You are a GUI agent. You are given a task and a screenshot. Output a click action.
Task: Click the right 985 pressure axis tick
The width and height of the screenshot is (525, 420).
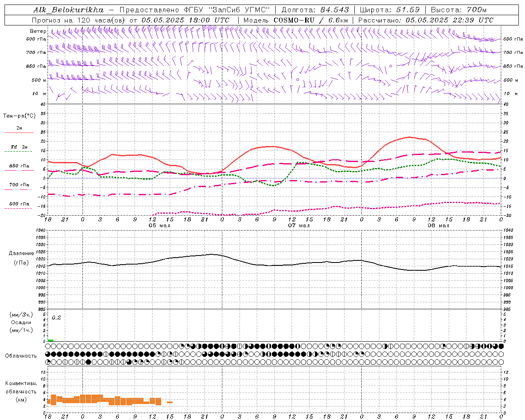(508, 309)
